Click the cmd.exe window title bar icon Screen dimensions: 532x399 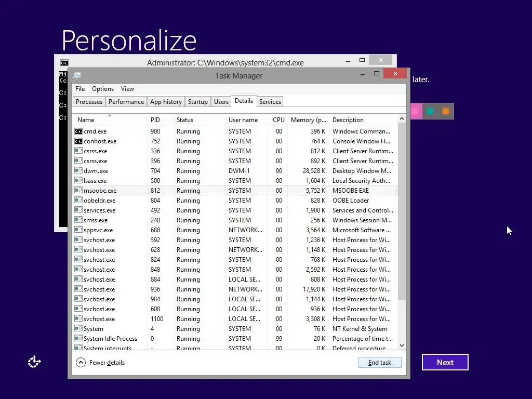point(64,63)
